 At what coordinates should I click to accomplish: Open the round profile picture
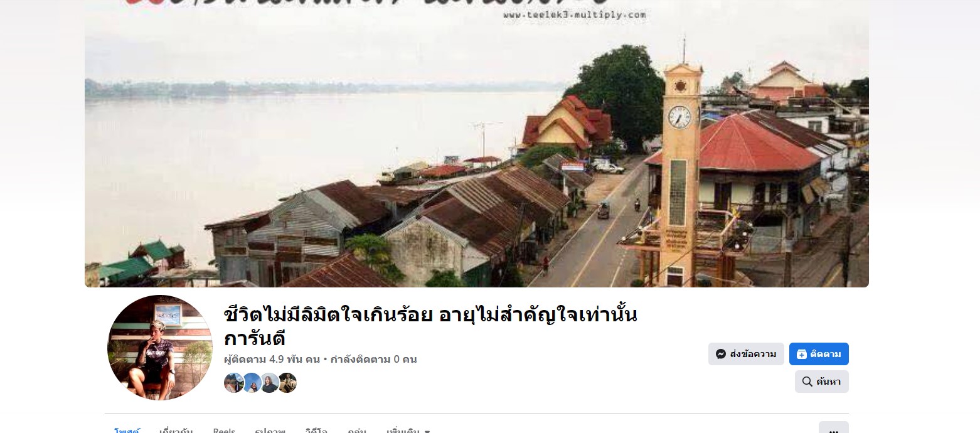tap(160, 347)
